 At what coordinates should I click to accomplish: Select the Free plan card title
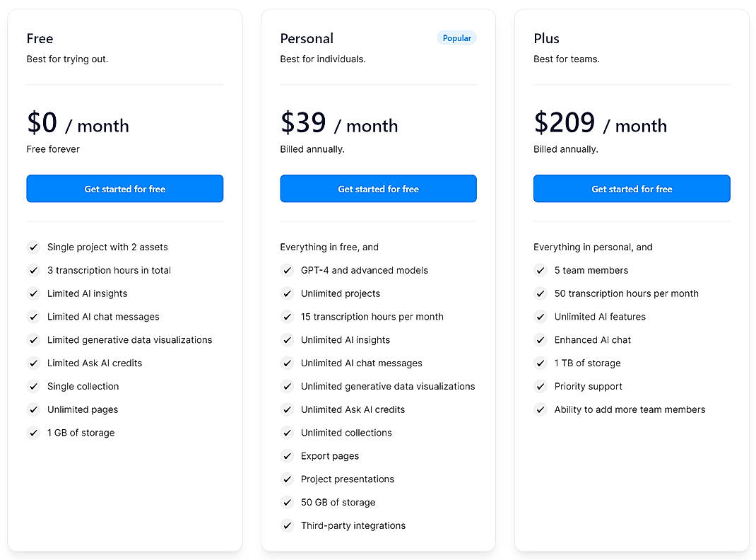[40, 38]
